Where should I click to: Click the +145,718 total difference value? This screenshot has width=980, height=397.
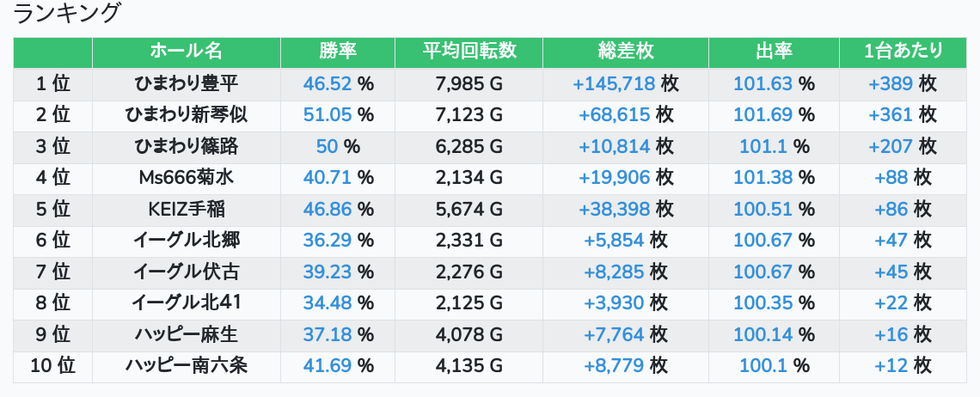click(x=614, y=83)
